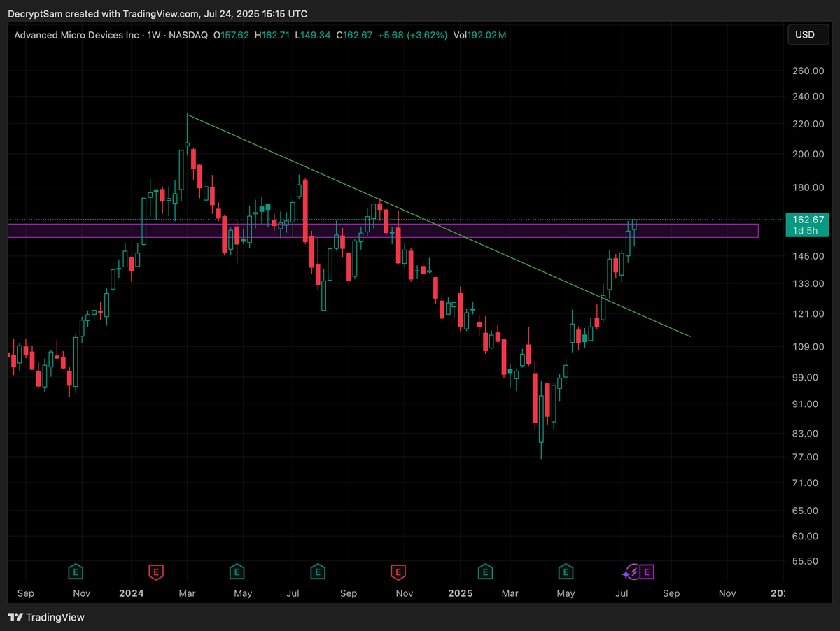Click the 55.50 price axis label
The image size is (840, 631).
click(x=806, y=561)
